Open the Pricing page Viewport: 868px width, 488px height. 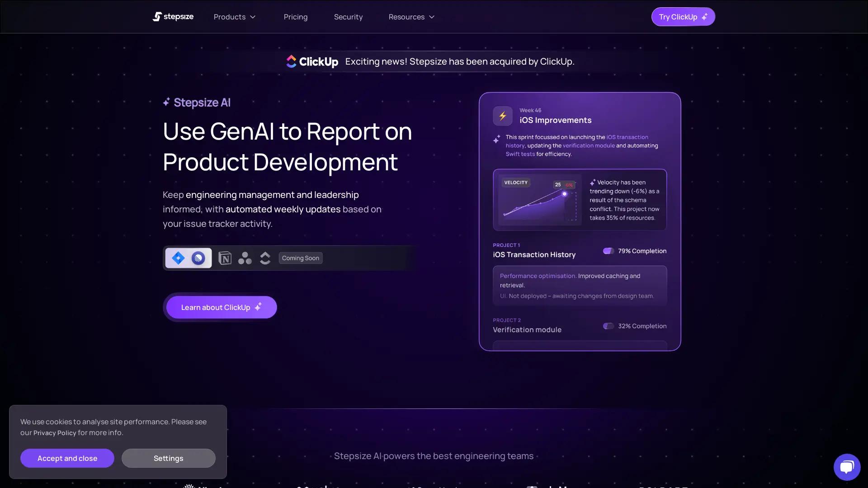pos(296,17)
